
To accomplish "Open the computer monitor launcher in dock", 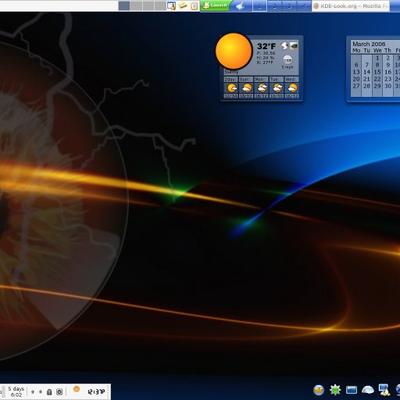I will (384, 390).
